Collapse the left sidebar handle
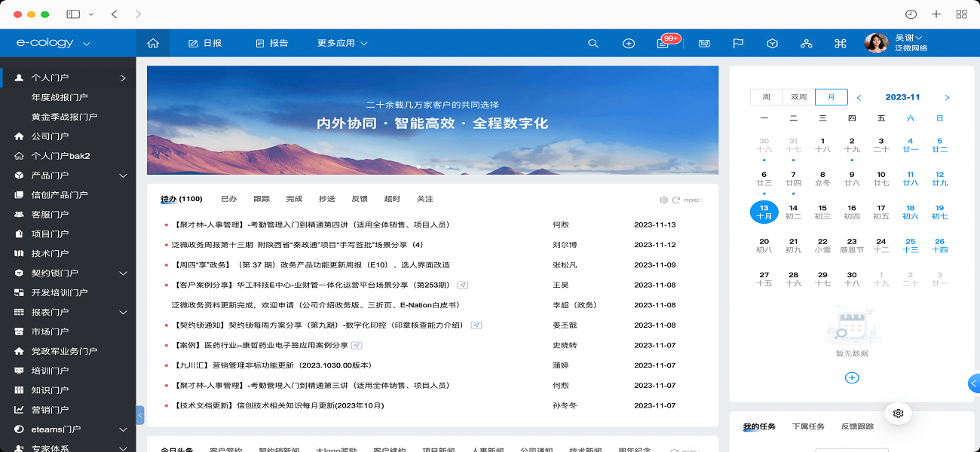Screen dimensions: 980x452 click(140, 415)
